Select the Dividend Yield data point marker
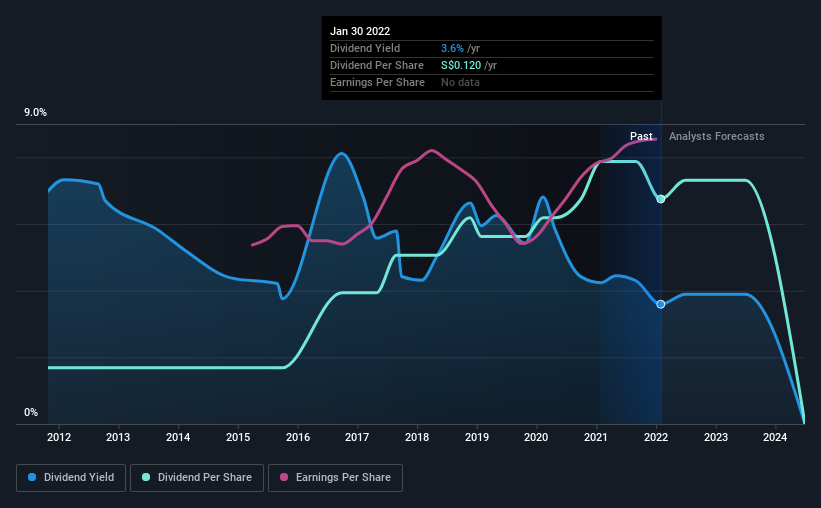This screenshot has height=508, width=821. 661,304
